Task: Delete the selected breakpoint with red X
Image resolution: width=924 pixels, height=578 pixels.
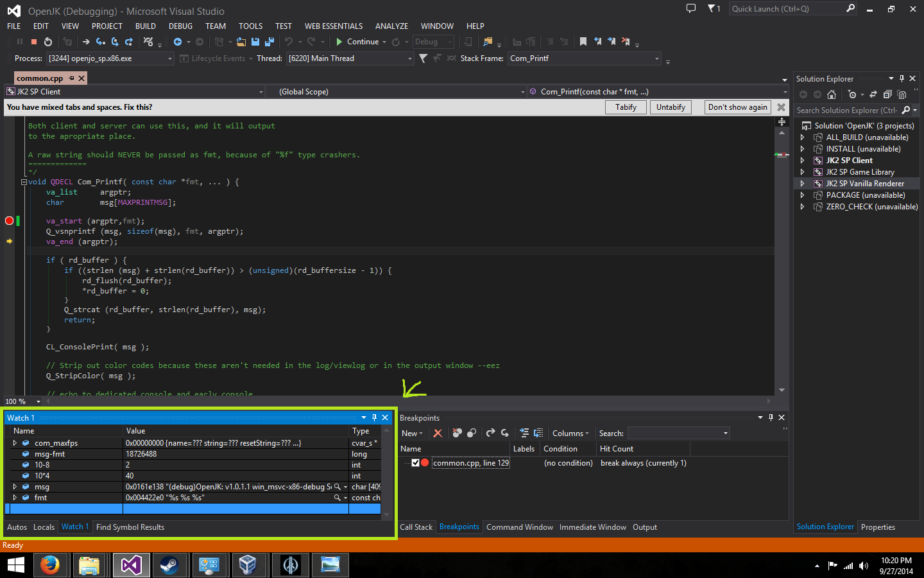Action: tap(438, 433)
